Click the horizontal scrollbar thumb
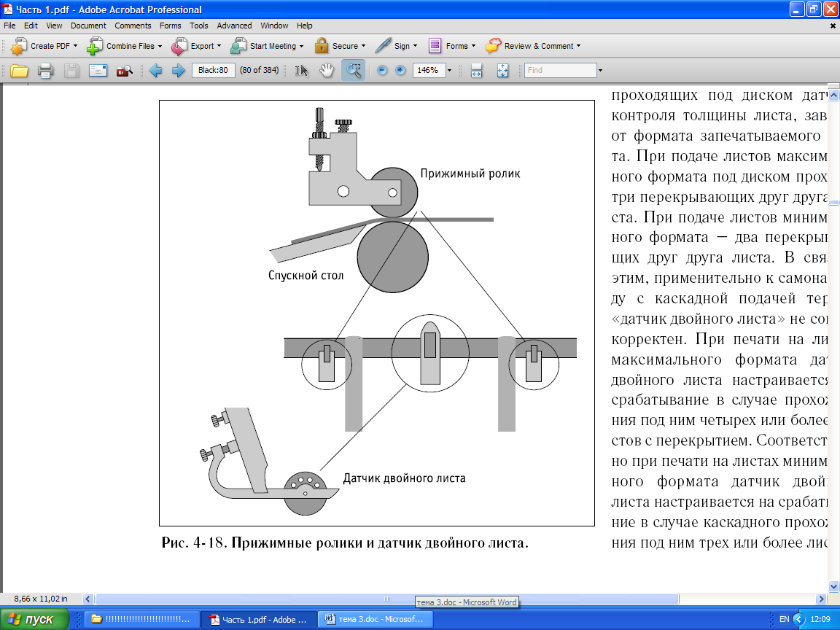840x630 pixels. 386,599
